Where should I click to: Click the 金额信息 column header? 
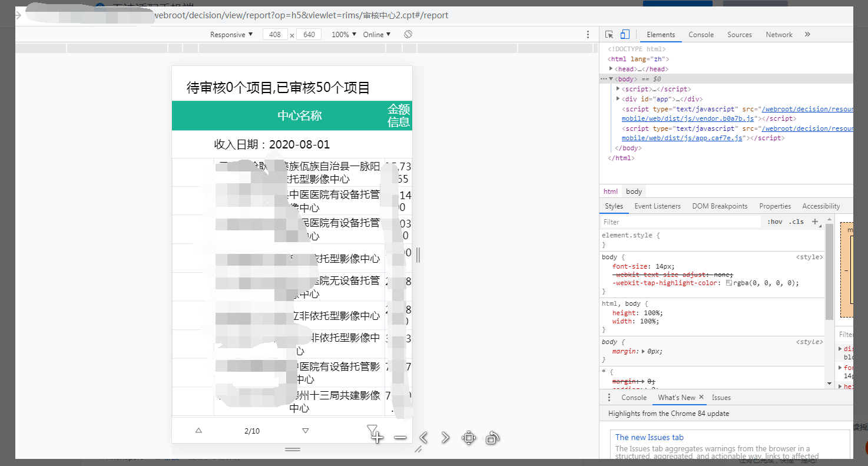click(x=399, y=115)
